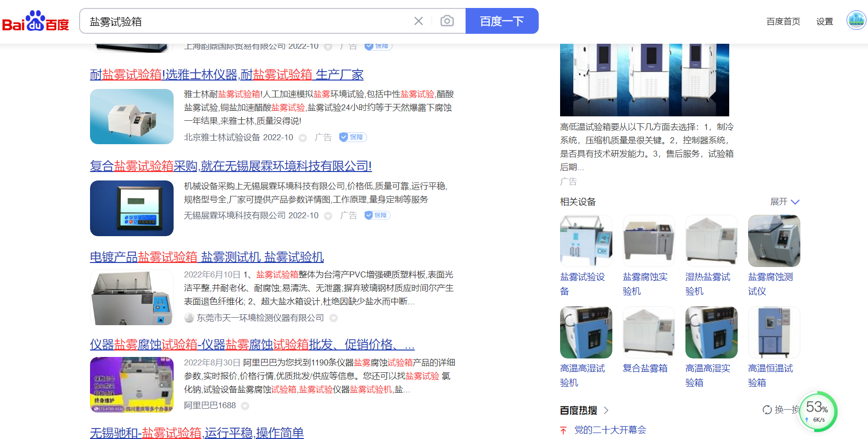Click the Baidu logo
This screenshot has width=868, height=439.
tap(35, 21)
